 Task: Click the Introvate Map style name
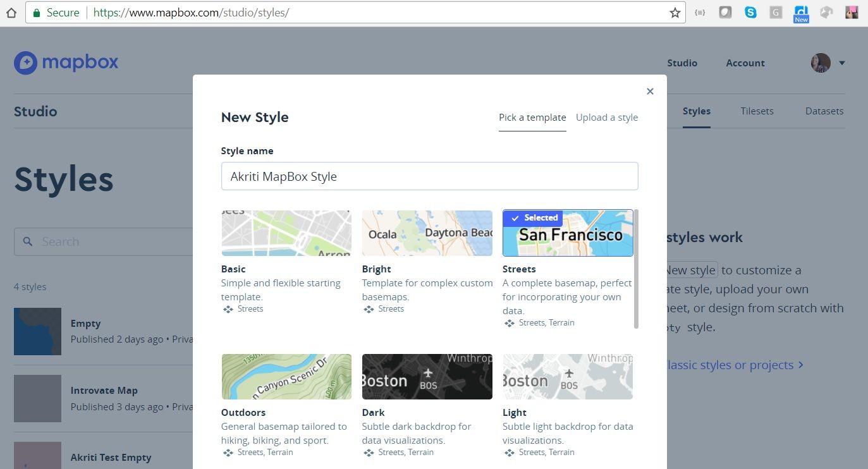click(x=104, y=391)
